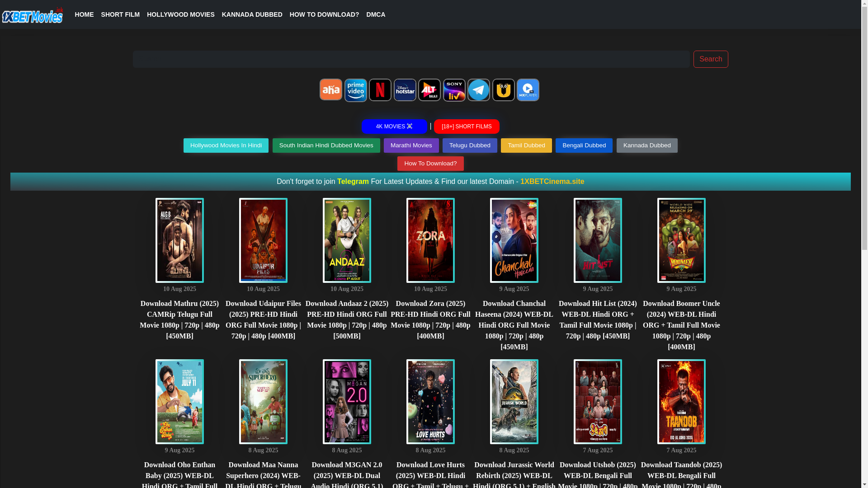Open the Disney+ Hotstar icon
868x488 pixels.
[405, 89]
